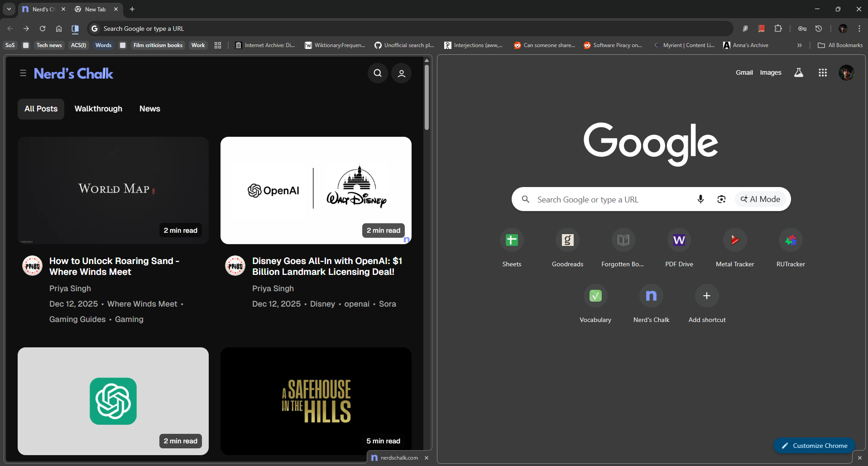868x466 pixels.
Task: Expand the hidden bookmarks overflow chevron
Action: click(x=800, y=45)
